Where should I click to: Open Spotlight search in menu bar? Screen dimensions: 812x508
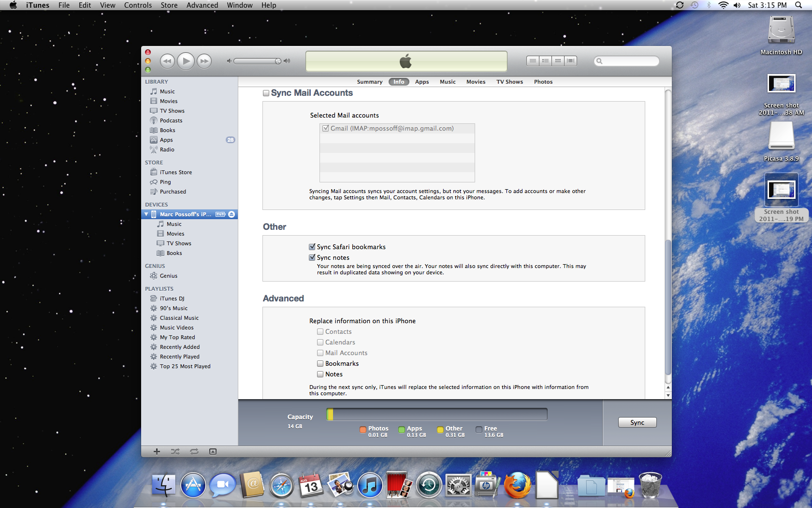(x=798, y=5)
